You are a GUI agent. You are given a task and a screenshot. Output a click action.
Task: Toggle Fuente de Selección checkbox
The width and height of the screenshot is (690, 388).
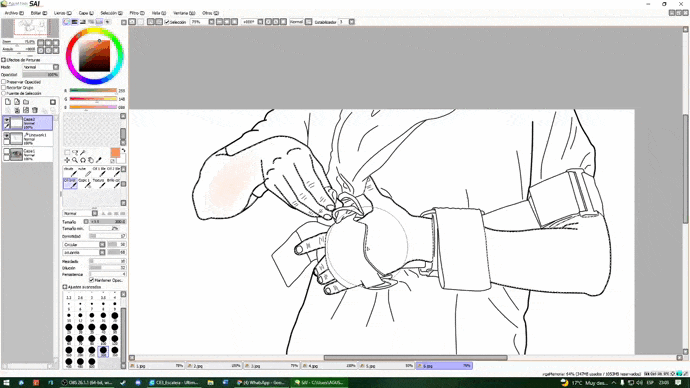pyautogui.click(x=4, y=93)
